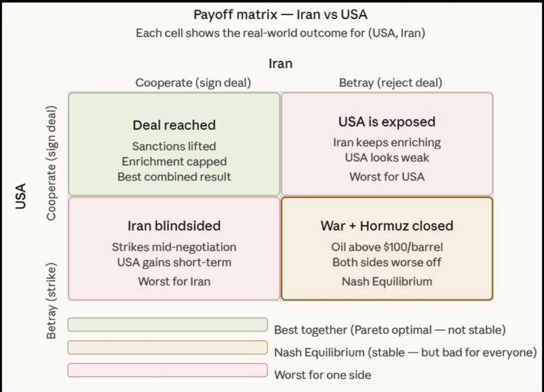The image size is (544, 392).
Task: Click the 'Betray (reject deal)' column header
Action: pos(390,83)
